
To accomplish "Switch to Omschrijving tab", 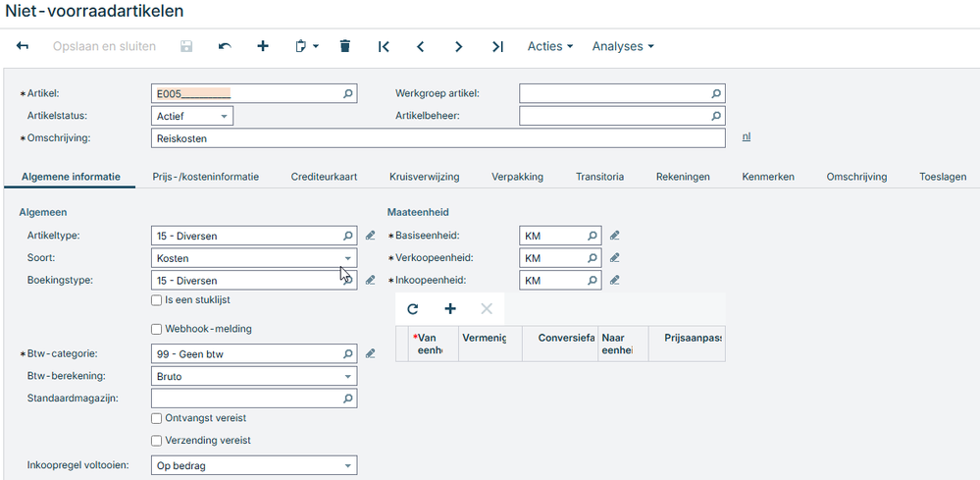I will pos(856,177).
